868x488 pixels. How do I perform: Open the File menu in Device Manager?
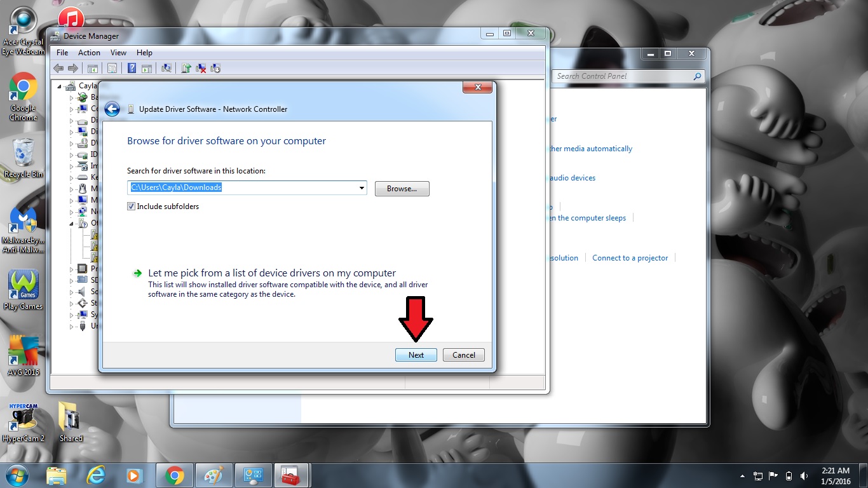pos(62,53)
